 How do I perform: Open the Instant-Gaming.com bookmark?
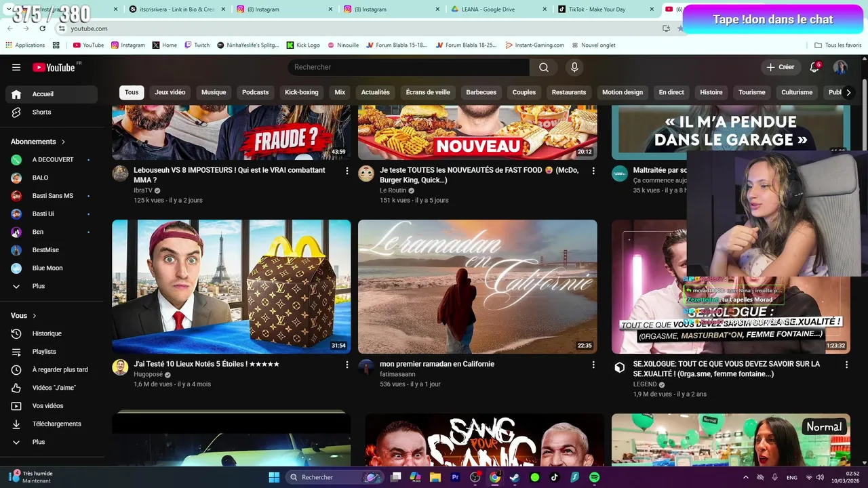[534, 45]
